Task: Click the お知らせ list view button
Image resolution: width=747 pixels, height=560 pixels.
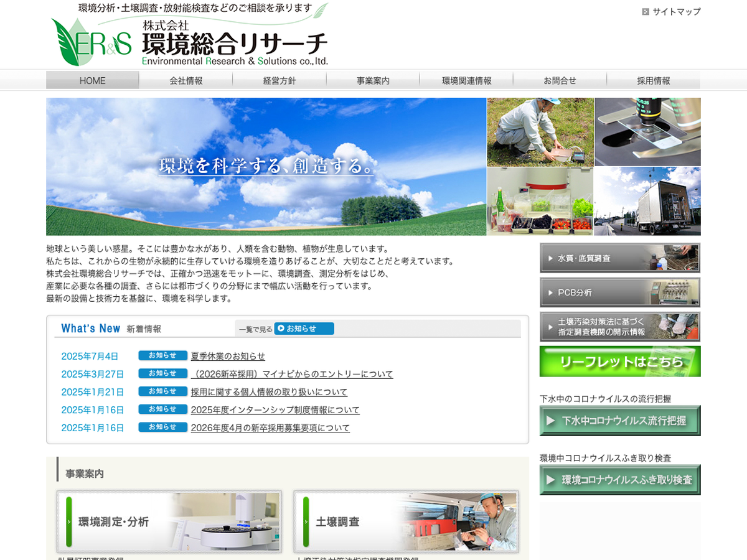Action: pos(304,329)
